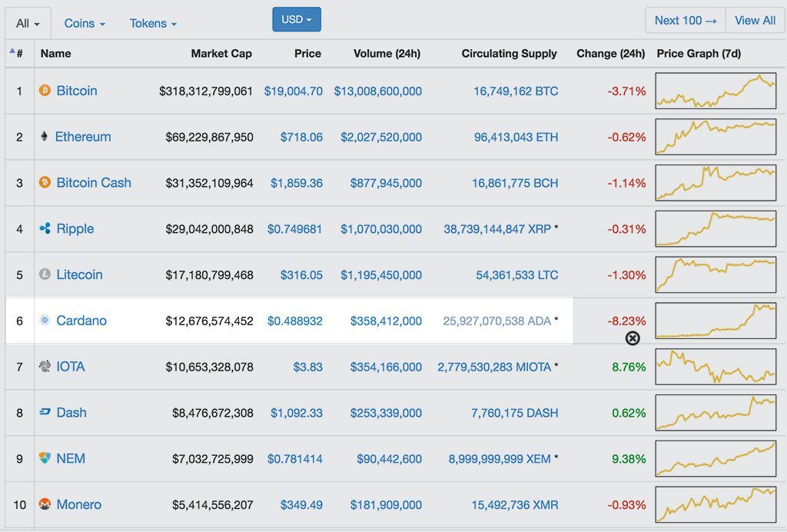This screenshot has height=532, width=787.
Task: Open Litecoin's 7d price graph
Action: 716,274
